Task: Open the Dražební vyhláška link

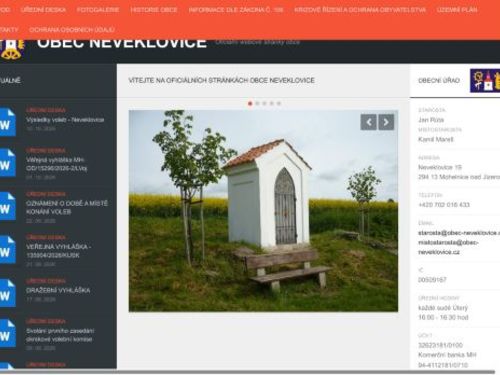Action: coord(58,290)
